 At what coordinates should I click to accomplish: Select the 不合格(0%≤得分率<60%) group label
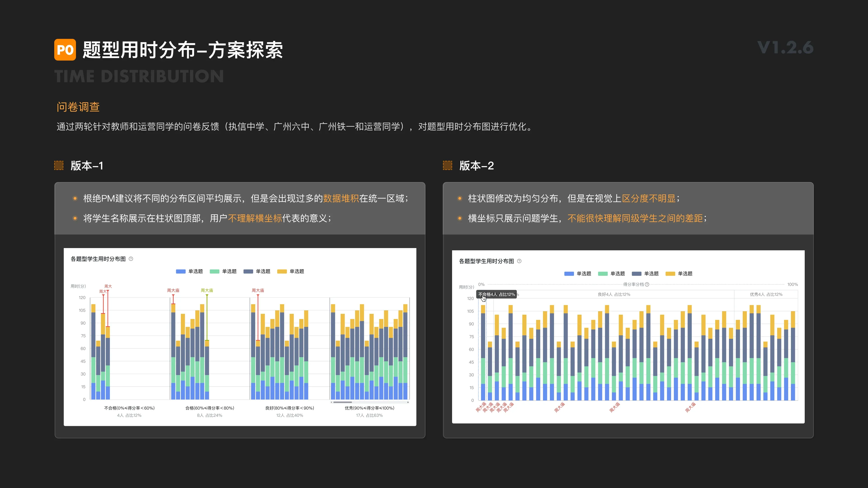click(x=129, y=408)
